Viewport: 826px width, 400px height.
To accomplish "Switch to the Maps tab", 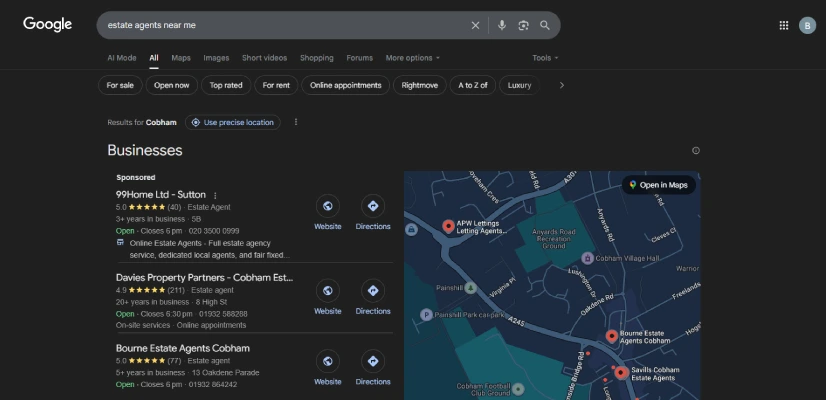I will (x=181, y=58).
